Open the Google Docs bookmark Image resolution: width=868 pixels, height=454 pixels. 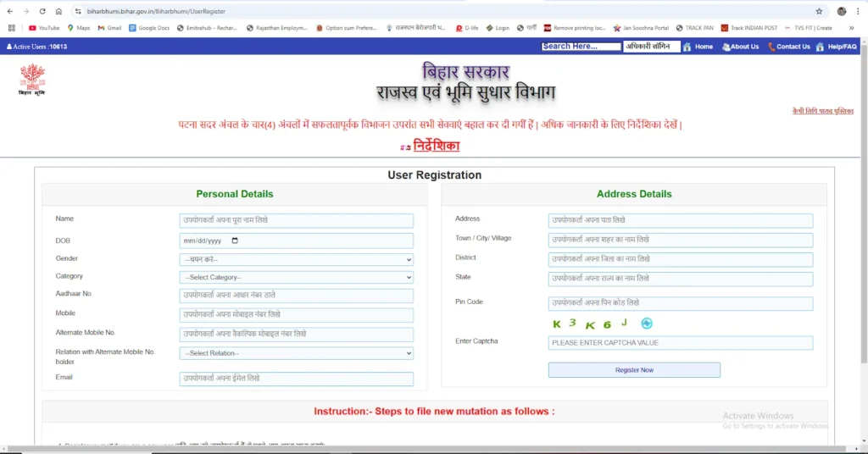[149, 28]
